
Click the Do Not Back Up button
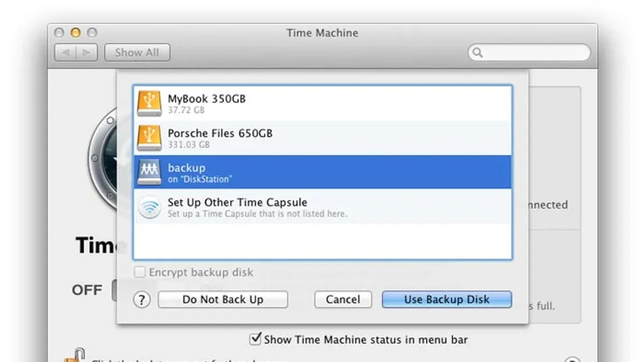pos(223,299)
